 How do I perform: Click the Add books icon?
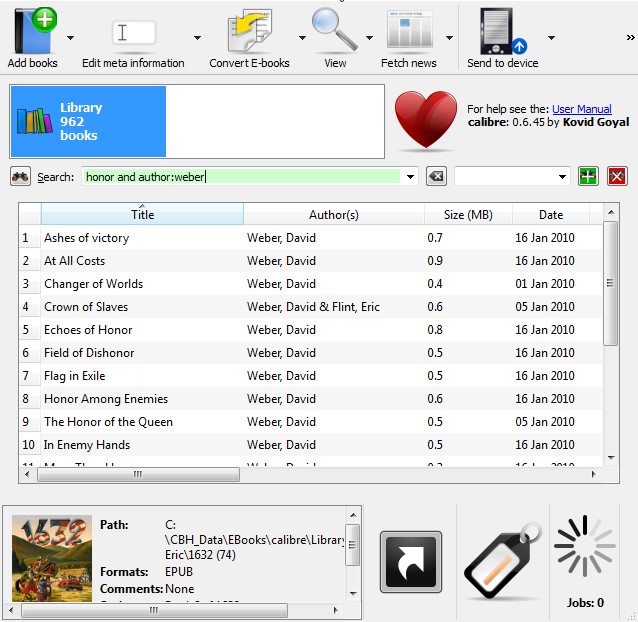point(34,32)
